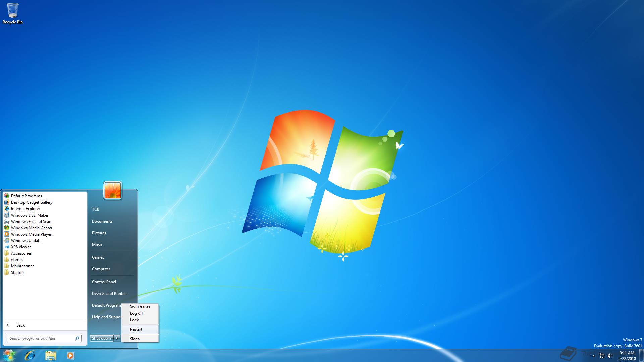The image size is (644, 362).
Task: Select Sleep in the power menu
Action: coord(140,339)
